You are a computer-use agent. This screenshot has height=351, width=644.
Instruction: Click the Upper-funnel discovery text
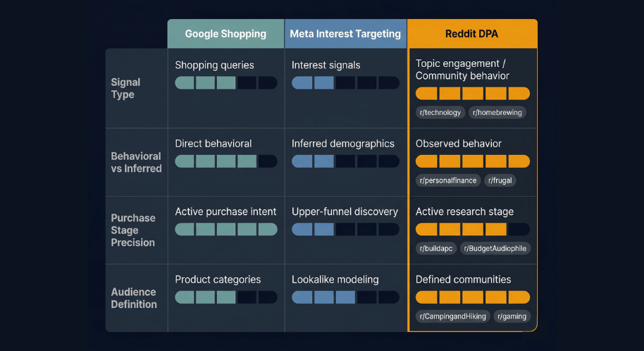point(345,211)
